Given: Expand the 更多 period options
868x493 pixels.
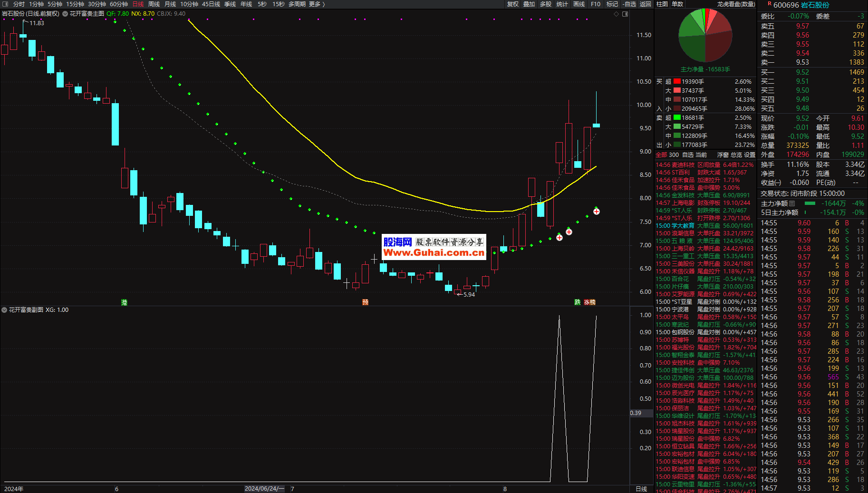Looking at the screenshot, I should [317, 4].
